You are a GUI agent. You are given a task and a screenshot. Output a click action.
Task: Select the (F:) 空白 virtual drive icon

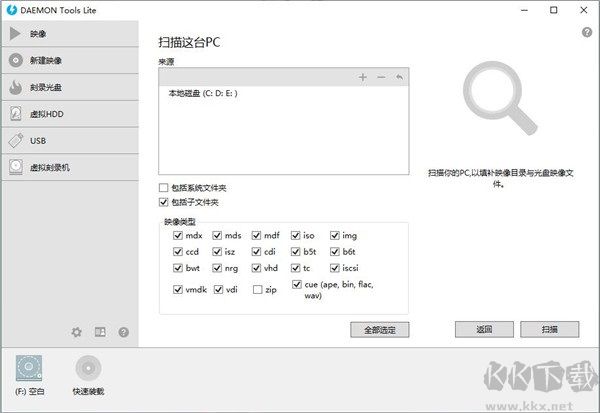pos(29,368)
